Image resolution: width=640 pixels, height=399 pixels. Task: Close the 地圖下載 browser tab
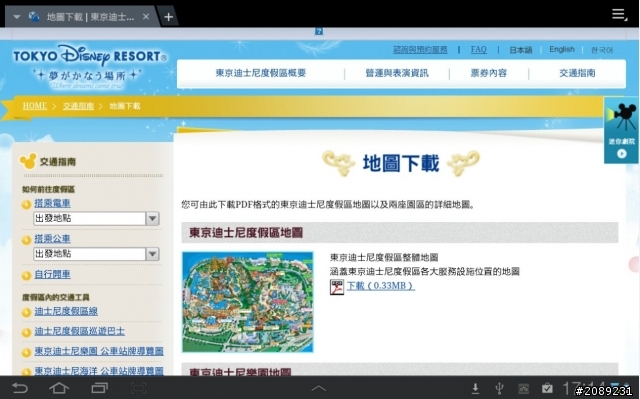point(146,17)
